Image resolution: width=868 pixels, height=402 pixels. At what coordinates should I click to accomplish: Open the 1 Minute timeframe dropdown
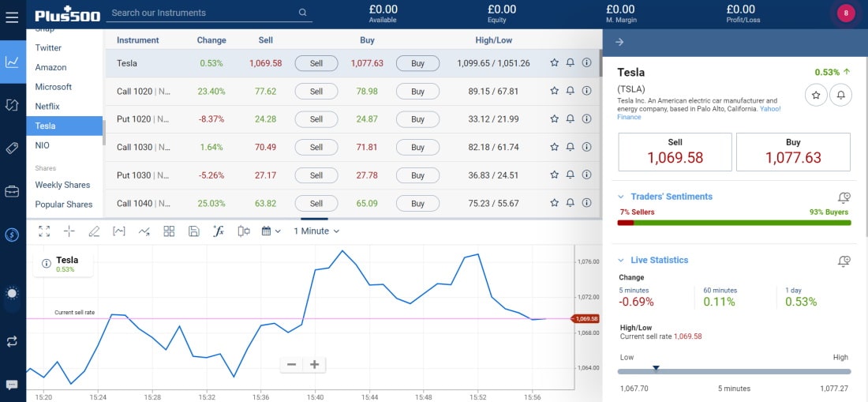[316, 231]
